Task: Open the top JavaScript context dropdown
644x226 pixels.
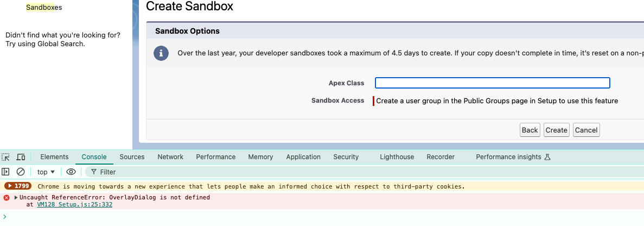Action: coord(46,172)
